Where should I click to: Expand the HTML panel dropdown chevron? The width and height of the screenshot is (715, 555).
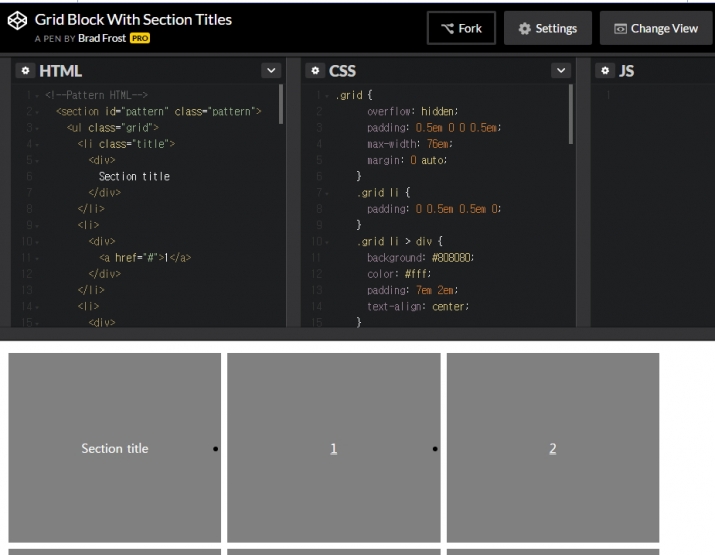click(271, 71)
